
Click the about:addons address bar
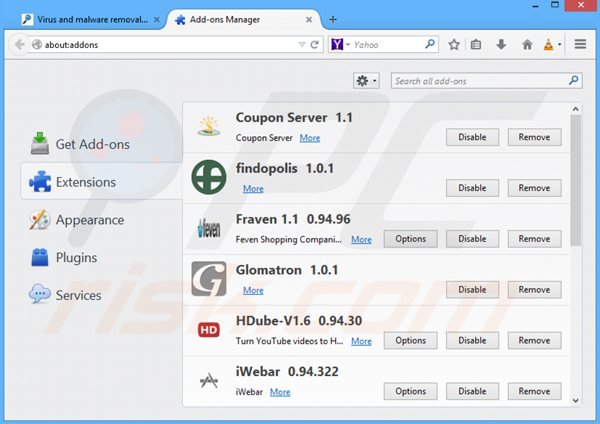(x=168, y=45)
